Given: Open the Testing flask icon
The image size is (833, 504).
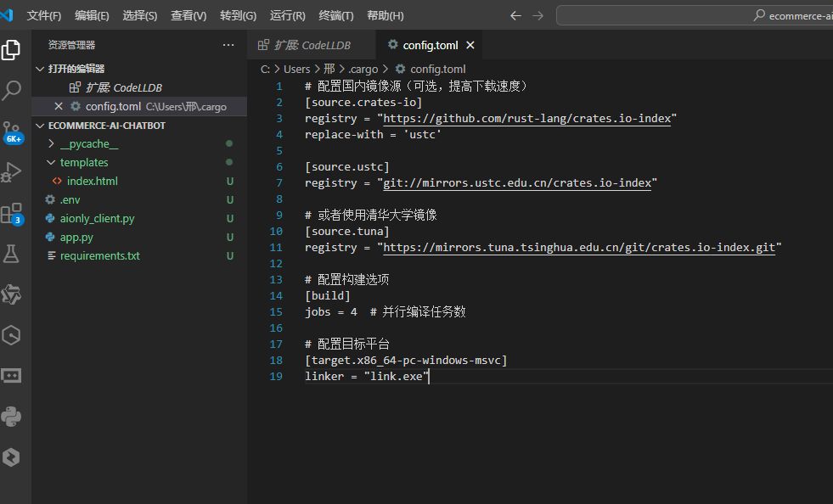Looking at the screenshot, I should click(11, 254).
